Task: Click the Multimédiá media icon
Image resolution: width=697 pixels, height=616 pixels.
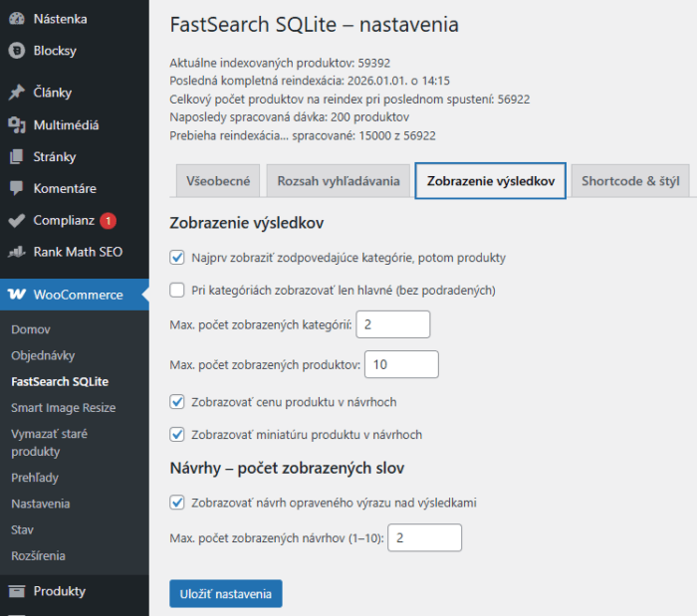Action: click(x=17, y=124)
